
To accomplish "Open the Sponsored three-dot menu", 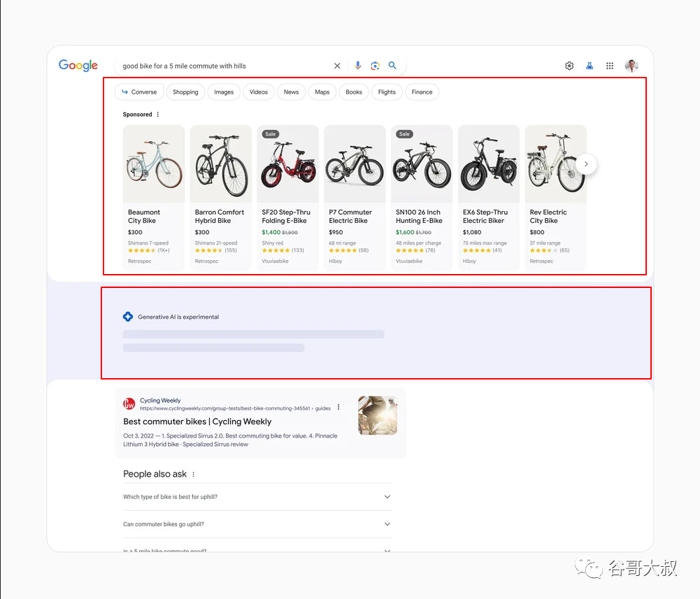I will coord(157,114).
